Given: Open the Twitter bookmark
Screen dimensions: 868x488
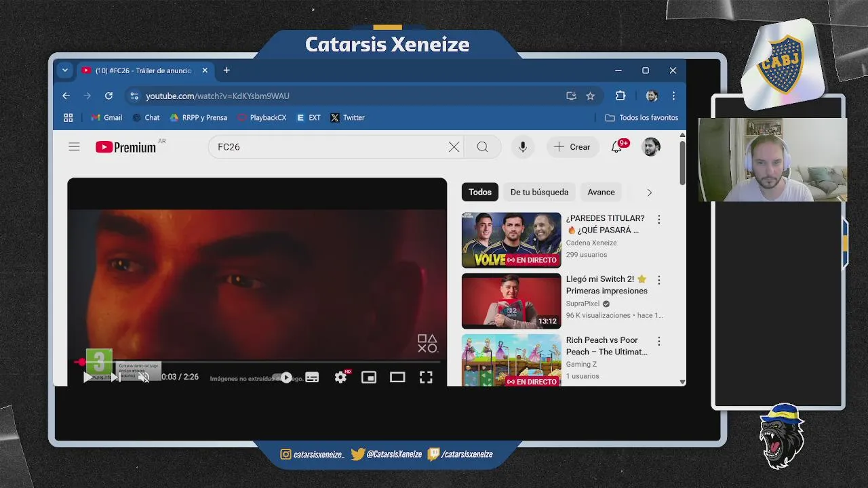Looking at the screenshot, I should pyautogui.click(x=347, y=118).
